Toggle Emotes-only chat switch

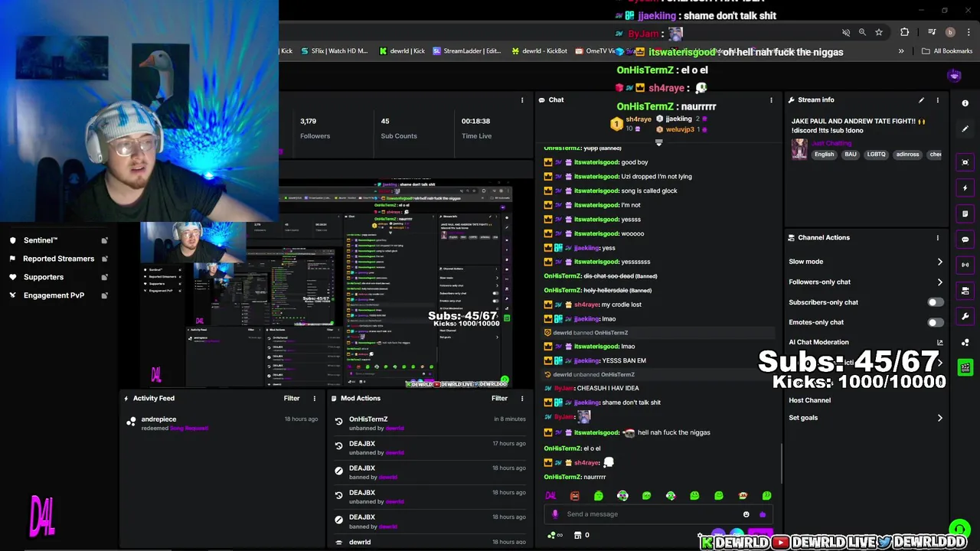(x=936, y=322)
